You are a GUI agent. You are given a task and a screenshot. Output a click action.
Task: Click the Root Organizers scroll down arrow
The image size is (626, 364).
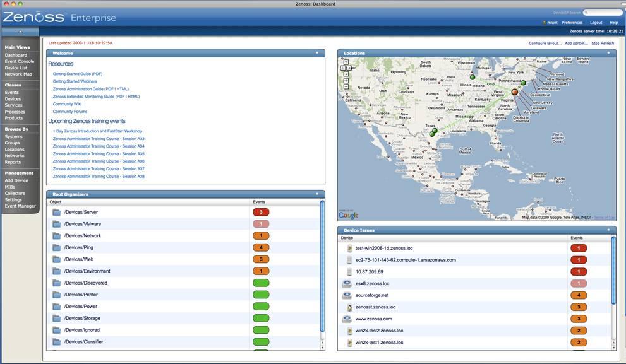pos(322,348)
